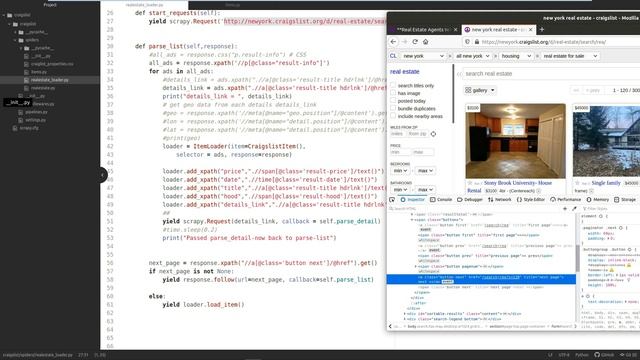Click the price 'max' input field
640x360 pixels.
[423, 152]
